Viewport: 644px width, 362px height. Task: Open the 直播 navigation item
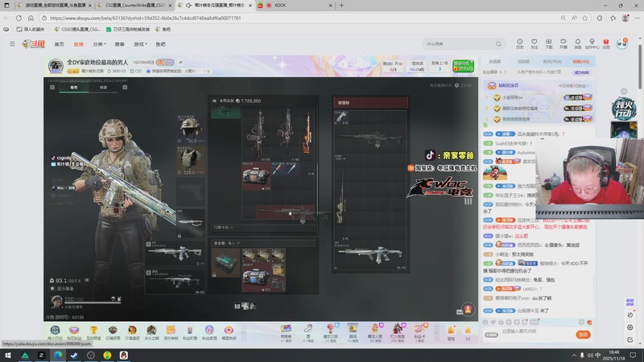[x=78, y=44]
